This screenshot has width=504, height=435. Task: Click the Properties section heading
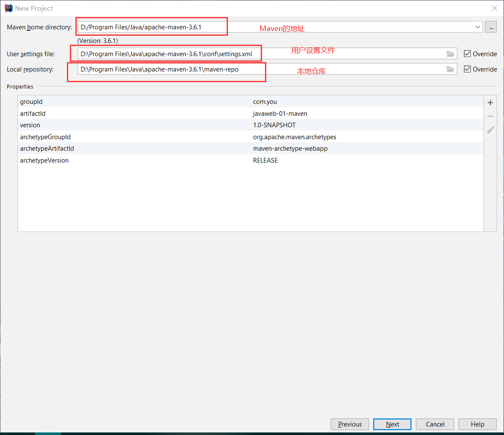click(20, 87)
